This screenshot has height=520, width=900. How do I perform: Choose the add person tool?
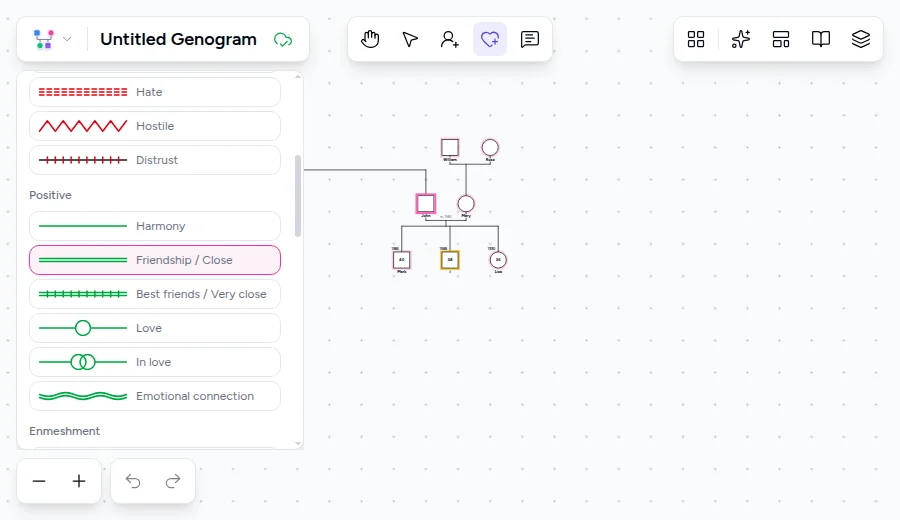(x=449, y=39)
